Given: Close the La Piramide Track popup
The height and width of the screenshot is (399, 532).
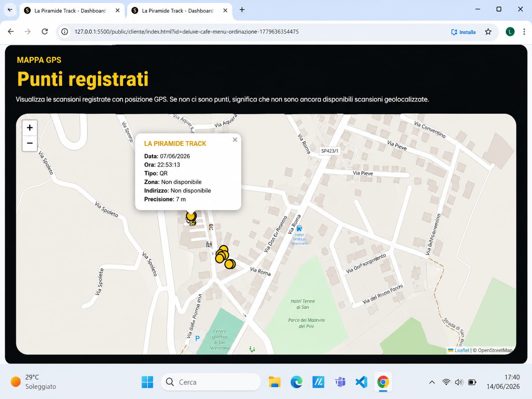Looking at the screenshot, I should point(235,140).
